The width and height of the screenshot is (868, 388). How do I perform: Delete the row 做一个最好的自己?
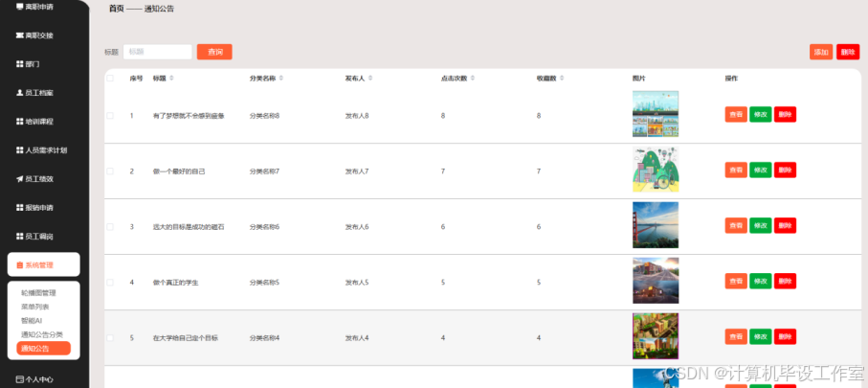785,171
